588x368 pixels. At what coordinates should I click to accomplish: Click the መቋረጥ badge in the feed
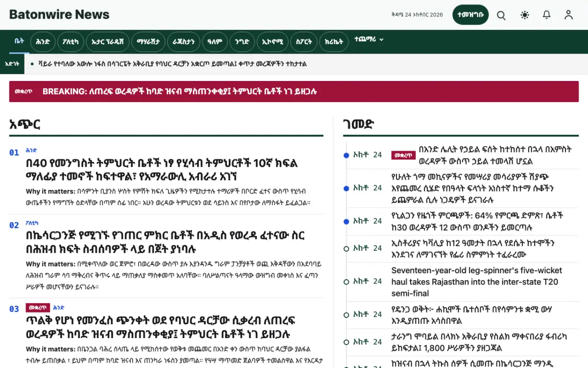(x=403, y=155)
